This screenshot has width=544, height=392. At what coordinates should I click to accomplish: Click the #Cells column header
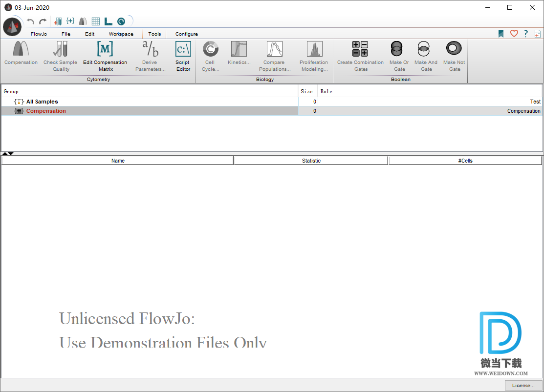(465, 161)
